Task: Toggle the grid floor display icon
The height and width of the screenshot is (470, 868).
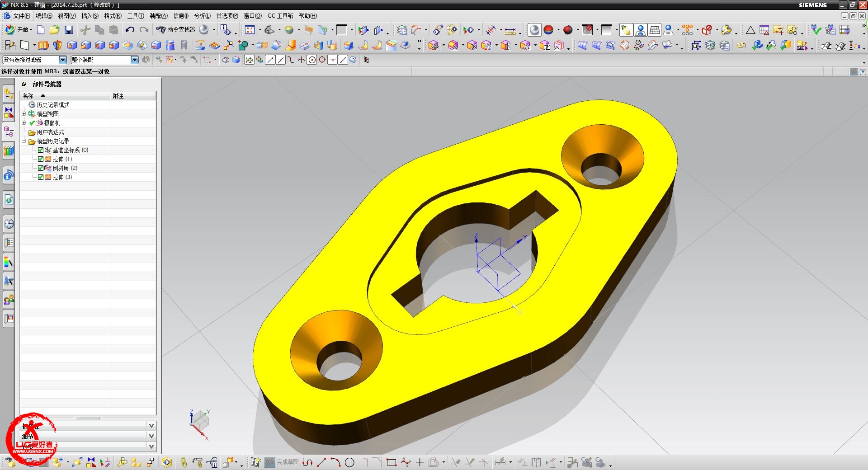Action: coord(654,30)
